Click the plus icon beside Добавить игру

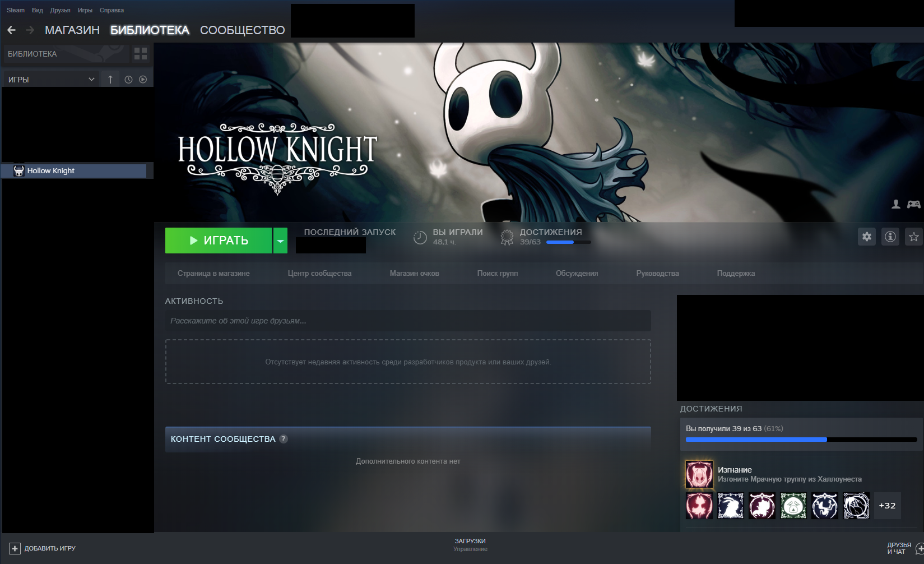click(x=15, y=548)
